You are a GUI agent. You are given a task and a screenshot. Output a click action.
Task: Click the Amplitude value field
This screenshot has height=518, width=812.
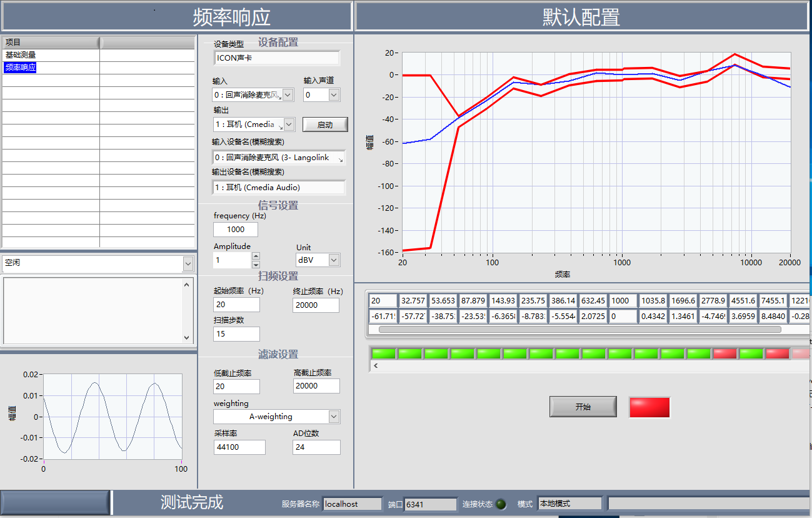(232, 260)
